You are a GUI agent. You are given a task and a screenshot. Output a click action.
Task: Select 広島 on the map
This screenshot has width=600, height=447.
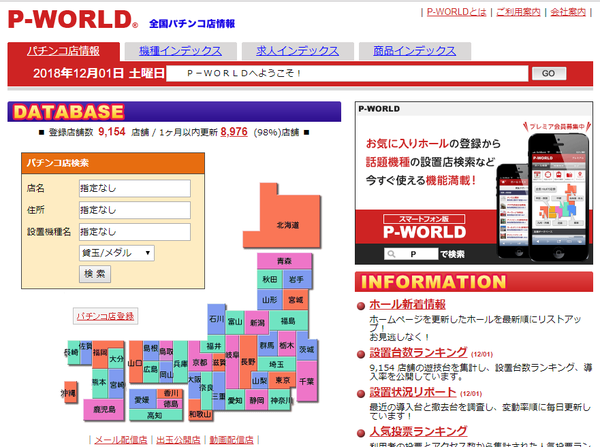pos(150,369)
